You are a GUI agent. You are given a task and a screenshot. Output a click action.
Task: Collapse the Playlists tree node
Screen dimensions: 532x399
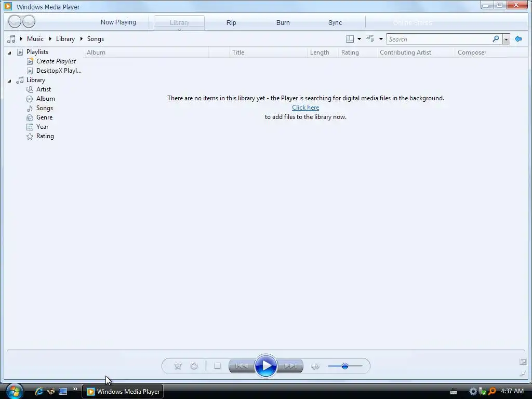click(9, 52)
